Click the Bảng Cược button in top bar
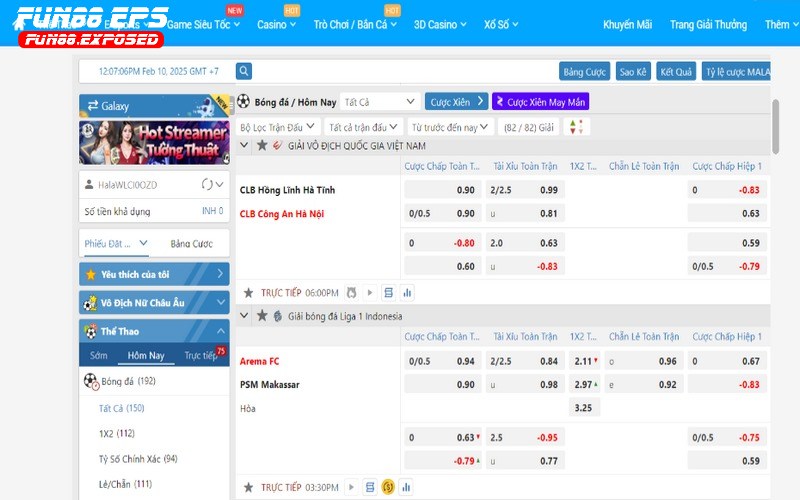The height and width of the screenshot is (500, 800). (x=585, y=71)
